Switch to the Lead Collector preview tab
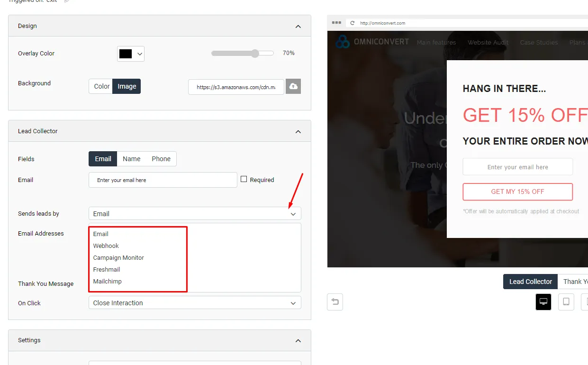Image resolution: width=588 pixels, height=365 pixels. [531, 282]
